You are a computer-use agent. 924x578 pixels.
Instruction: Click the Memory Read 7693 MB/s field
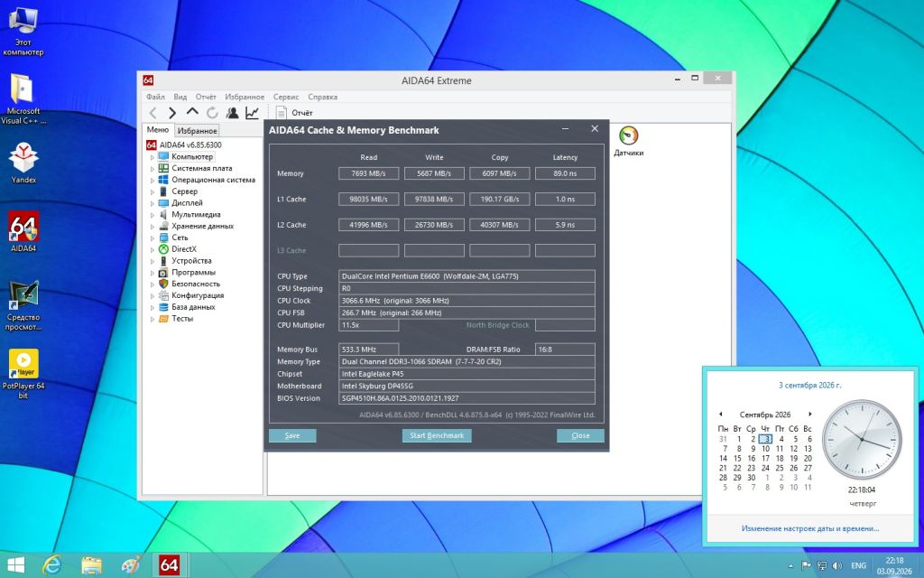(x=368, y=173)
